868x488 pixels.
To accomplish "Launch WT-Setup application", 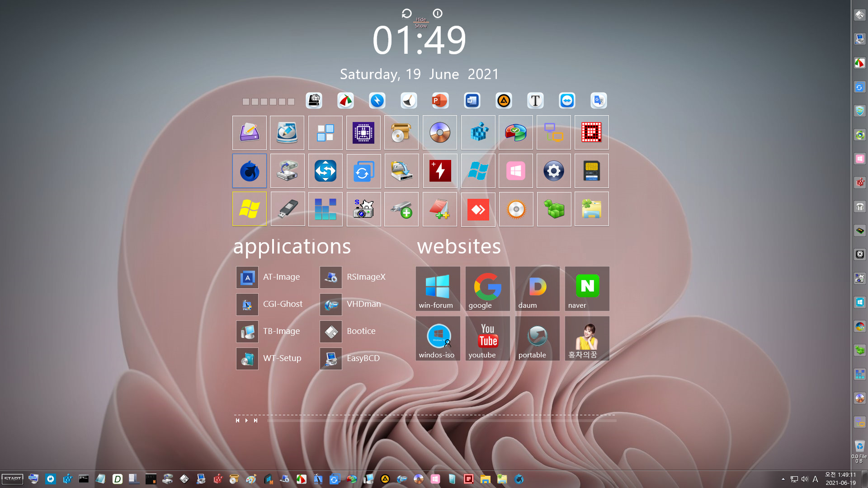I will point(269,358).
